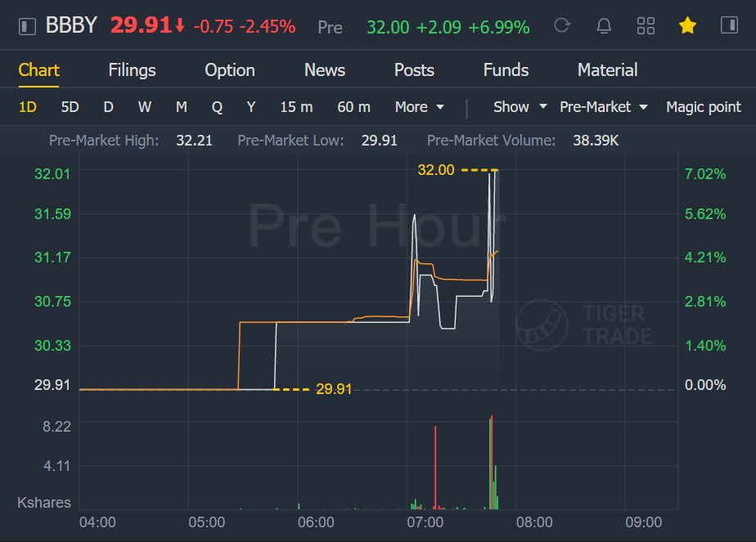Open the Funds tab
Screen dimensions: 756x542
[506, 70]
